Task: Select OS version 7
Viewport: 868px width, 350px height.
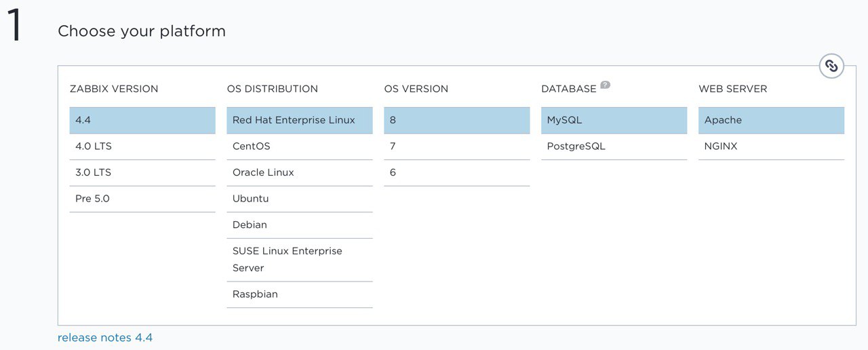Action: (457, 147)
